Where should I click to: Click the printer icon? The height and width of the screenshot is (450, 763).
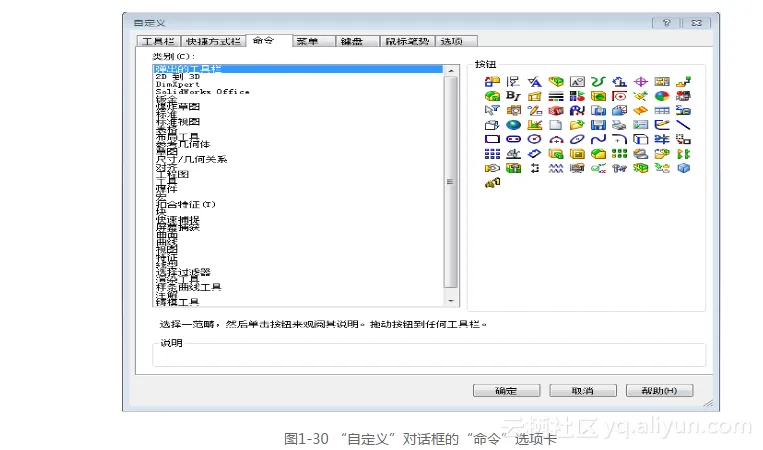click(x=619, y=125)
